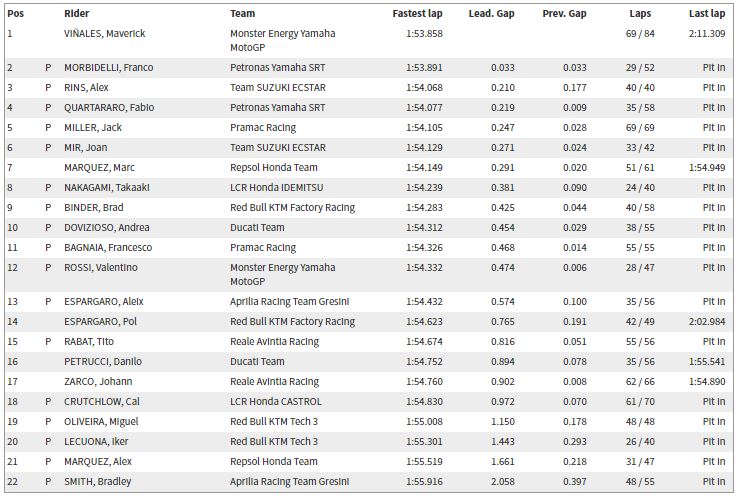Click the QUARTARARO, Fabio row name
The width and height of the screenshot is (739, 498).
point(109,108)
